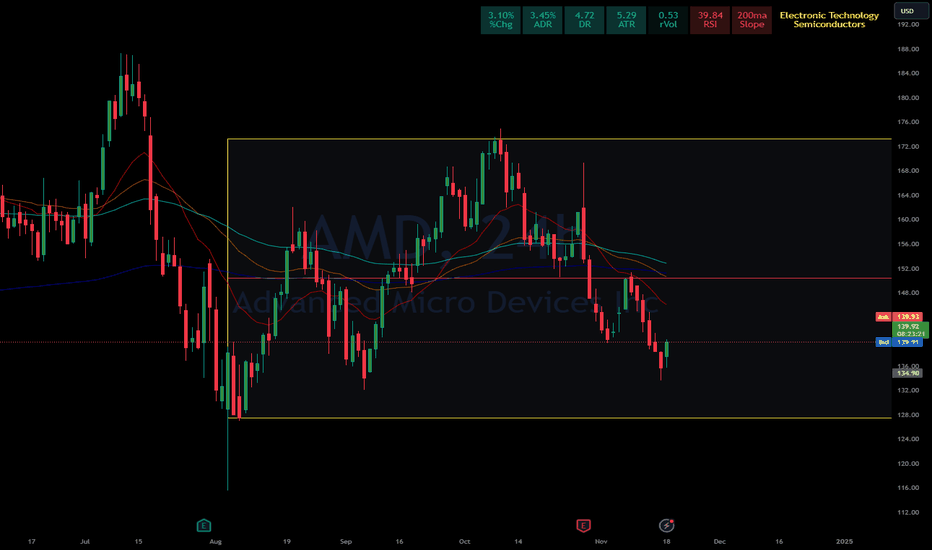Click the 5.29 ATR stat box
The image size is (932, 550).
point(626,20)
